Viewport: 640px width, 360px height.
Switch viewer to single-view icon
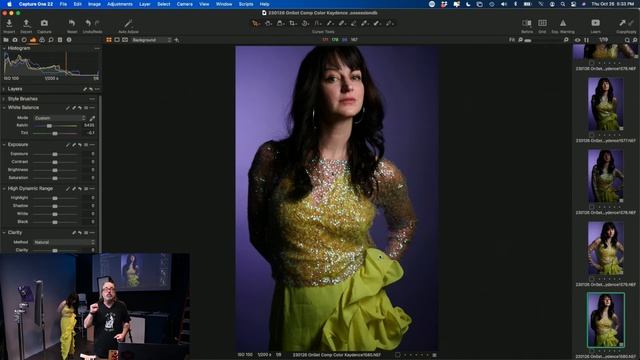tap(117, 40)
